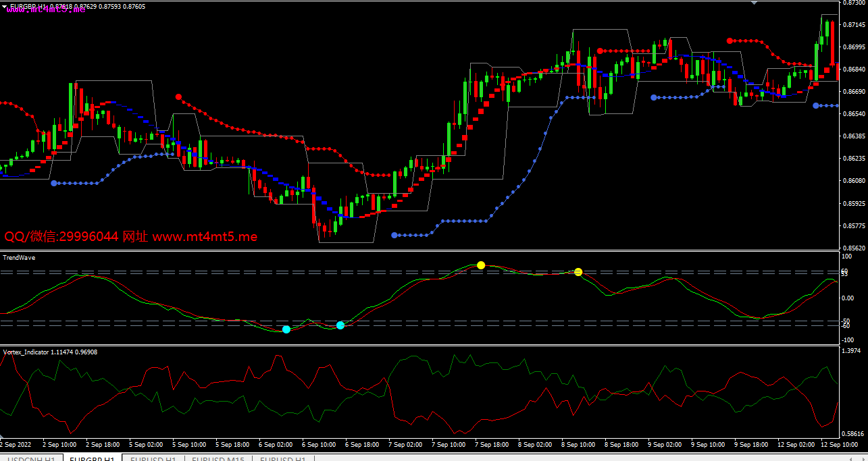Click the 12 Sep 02:00 time label

click(795, 445)
